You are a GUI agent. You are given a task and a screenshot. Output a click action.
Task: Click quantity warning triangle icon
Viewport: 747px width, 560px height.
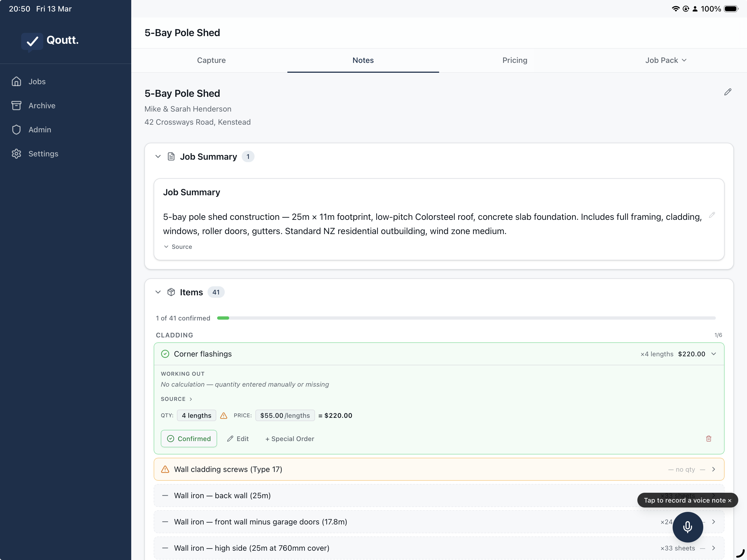coord(224,415)
